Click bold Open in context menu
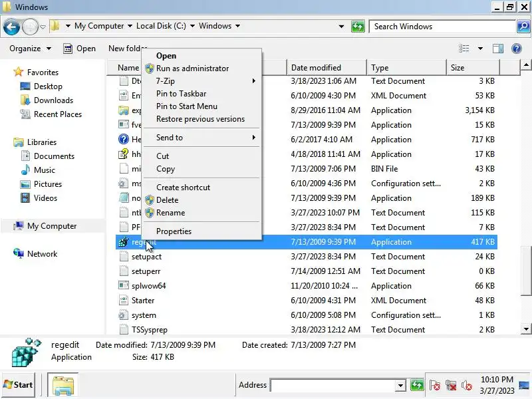The height and width of the screenshot is (399, 532). [201, 56]
